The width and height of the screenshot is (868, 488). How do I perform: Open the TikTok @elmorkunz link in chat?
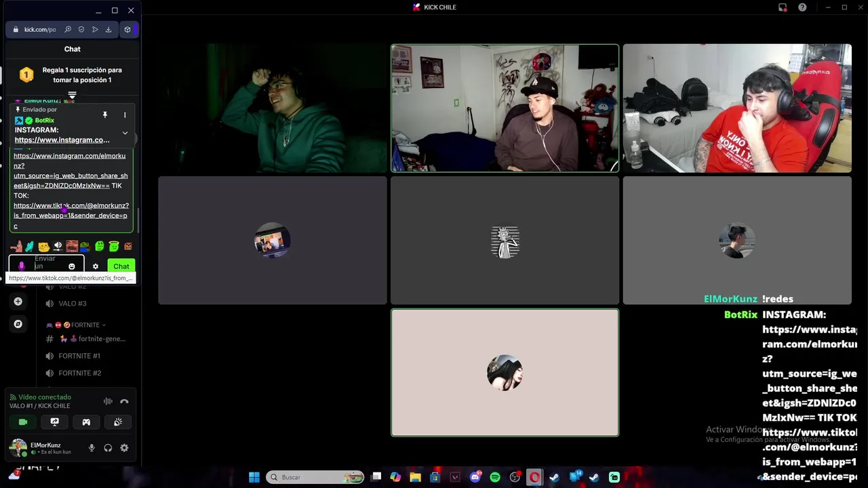71,216
